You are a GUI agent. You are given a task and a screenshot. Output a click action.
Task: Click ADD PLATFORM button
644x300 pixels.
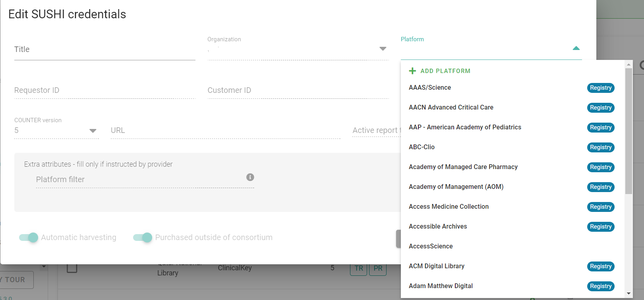[440, 71]
